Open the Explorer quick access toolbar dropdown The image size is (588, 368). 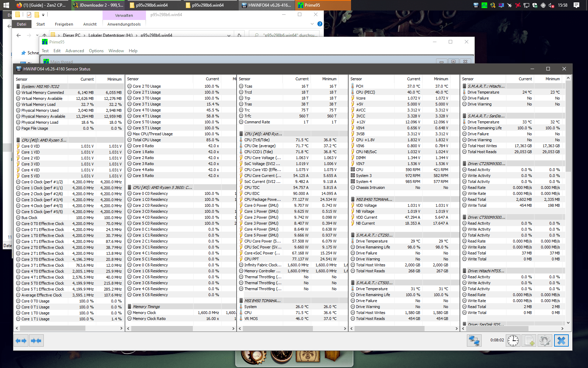coord(43,15)
